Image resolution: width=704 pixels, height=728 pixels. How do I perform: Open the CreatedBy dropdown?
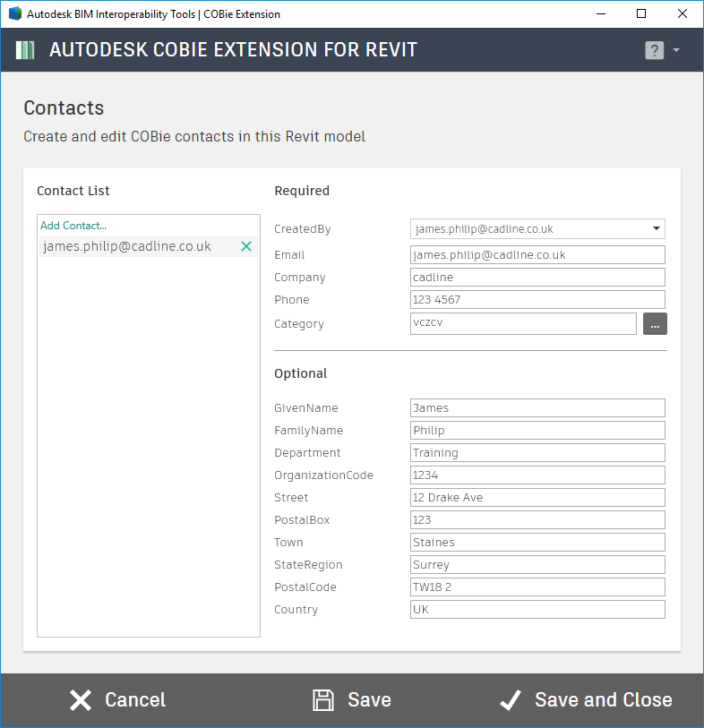[x=537, y=229]
